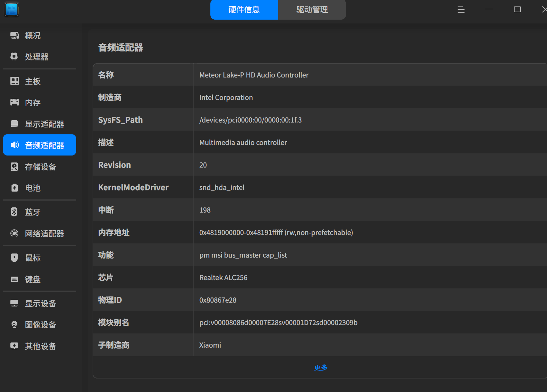Click the Multimedia audio controller description

click(243, 142)
